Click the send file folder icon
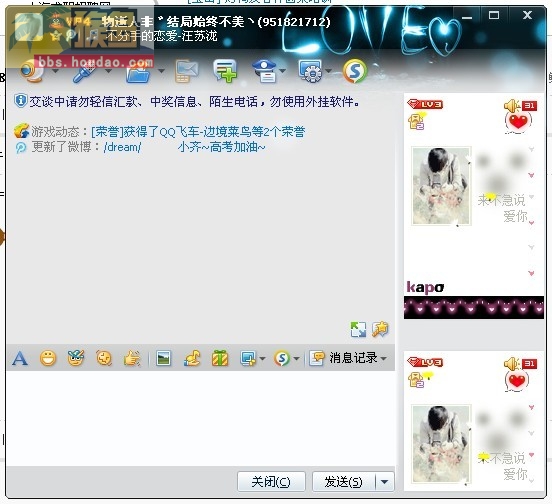The image size is (552, 504). (138, 71)
